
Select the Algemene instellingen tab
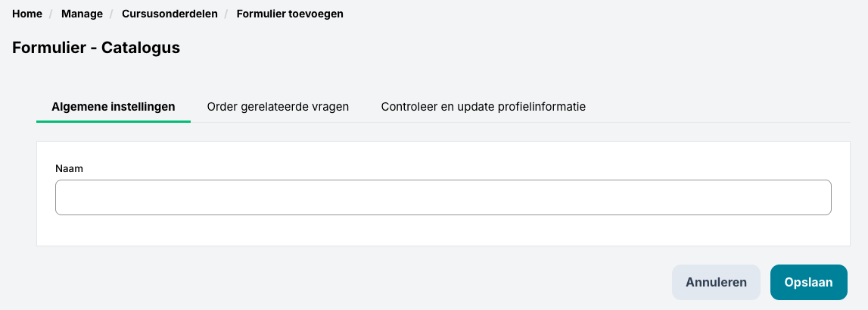[114, 107]
